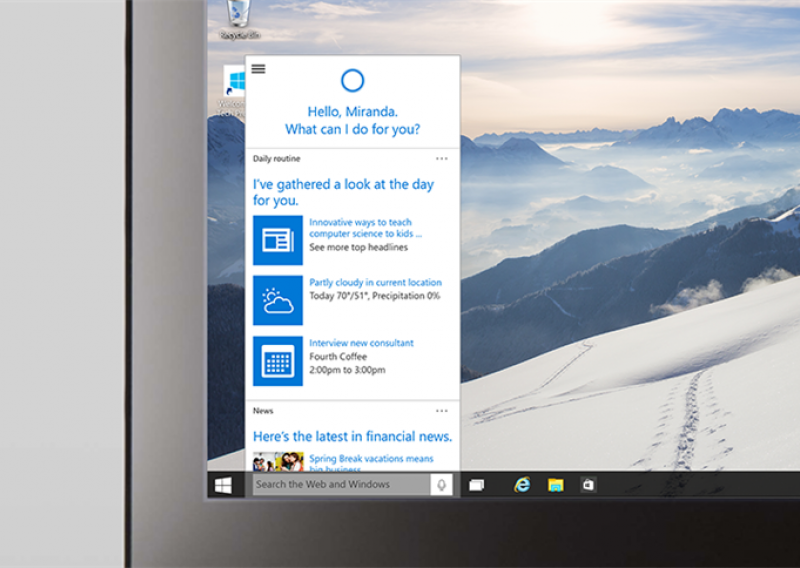Click 'Here's the latest in financial news.' heading

[x=353, y=436]
